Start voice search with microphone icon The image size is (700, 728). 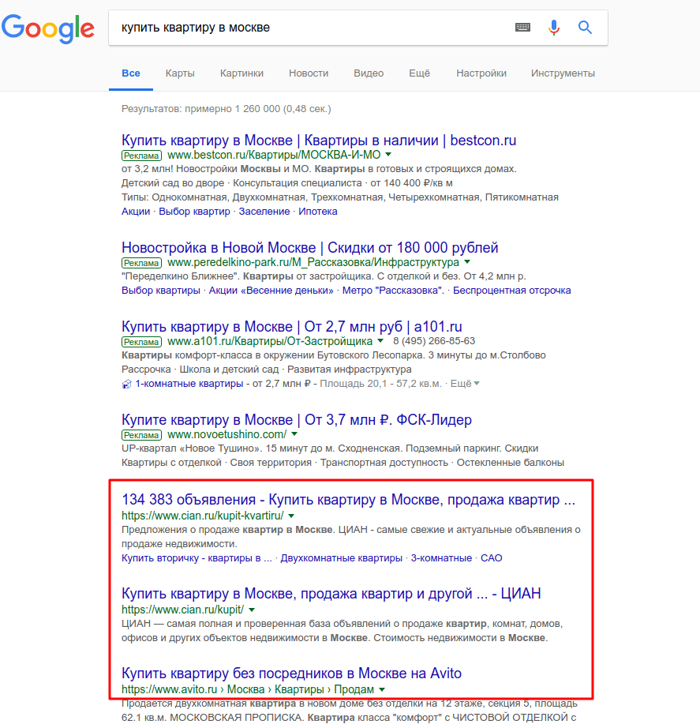pyautogui.click(x=553, y=27)
